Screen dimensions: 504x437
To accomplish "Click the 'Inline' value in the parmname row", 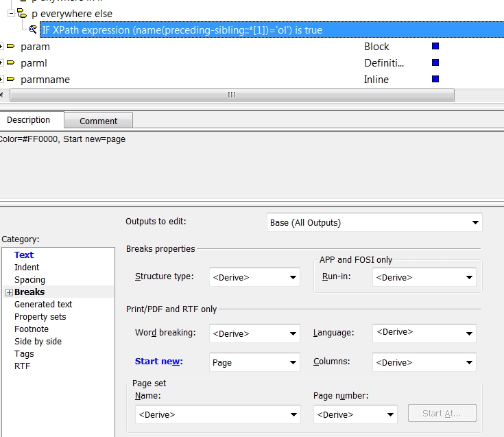I will [x=376, y=80].
